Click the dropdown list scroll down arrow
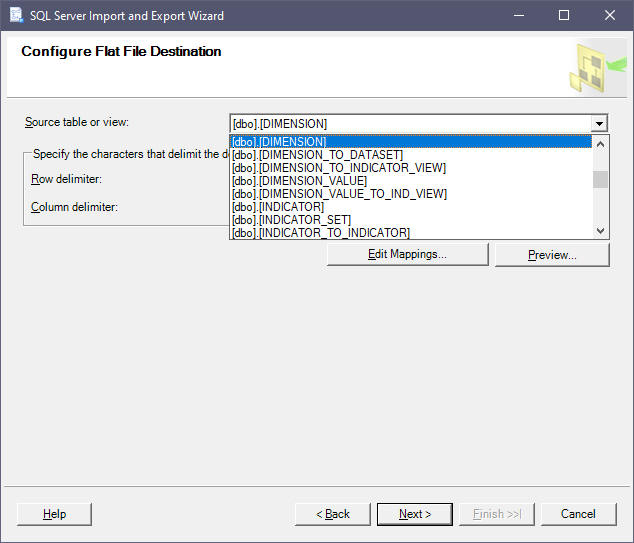This screenshot has width=634, height=543. click(600, 230)
